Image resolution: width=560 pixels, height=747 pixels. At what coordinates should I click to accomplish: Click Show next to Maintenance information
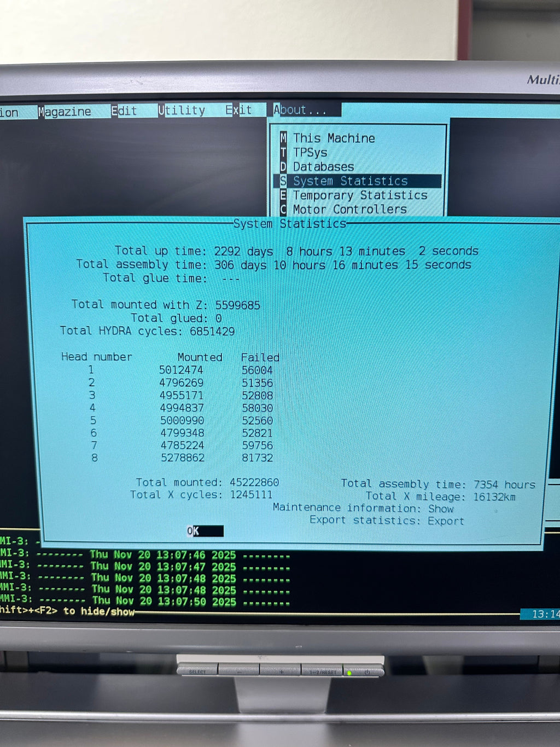point(440,508)
